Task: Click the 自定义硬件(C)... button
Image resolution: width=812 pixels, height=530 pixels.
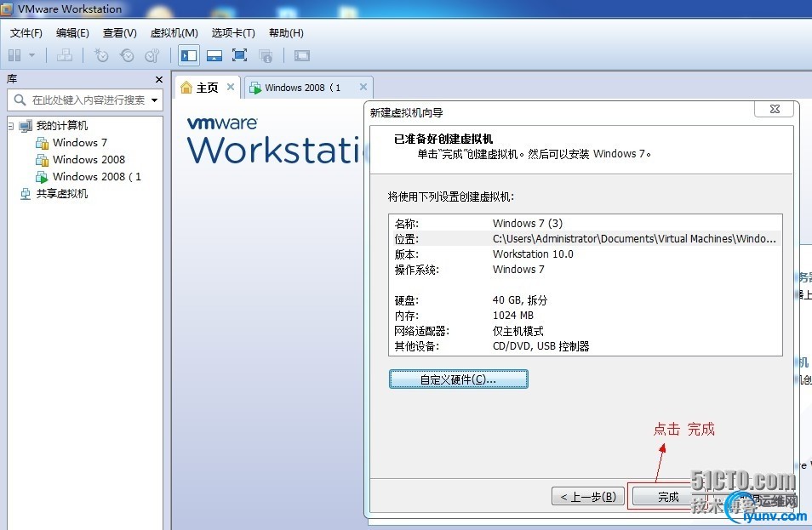Action: click(x=458, y=379)
